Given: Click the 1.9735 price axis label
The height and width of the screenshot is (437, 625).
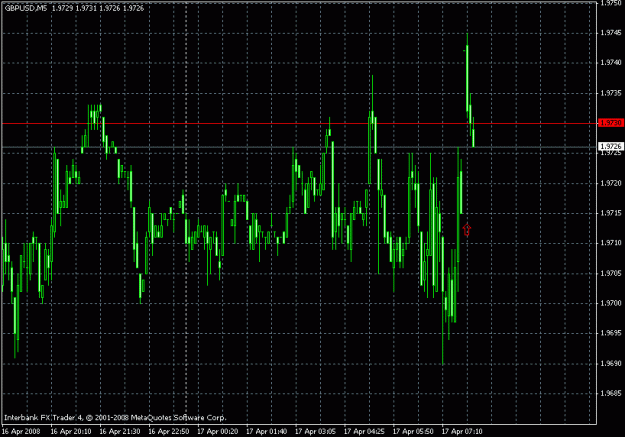Looking at the screenshot, I should coord(611,93).
